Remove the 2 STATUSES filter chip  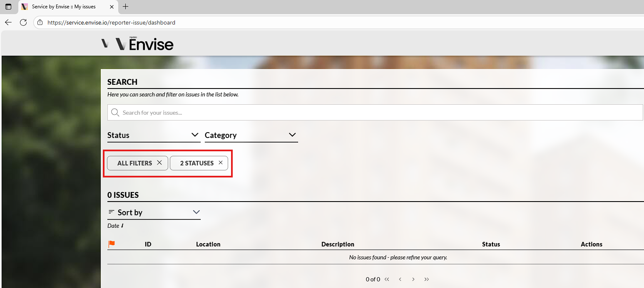click(221, 163)
